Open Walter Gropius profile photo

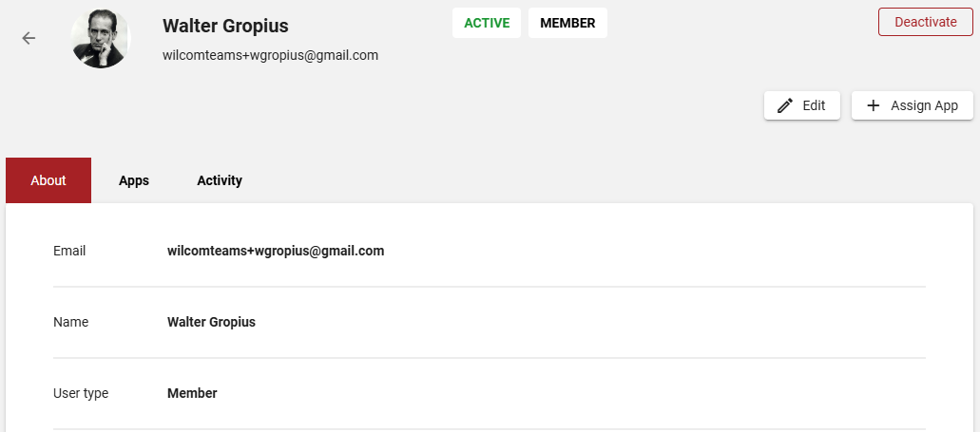pos(101,38)
